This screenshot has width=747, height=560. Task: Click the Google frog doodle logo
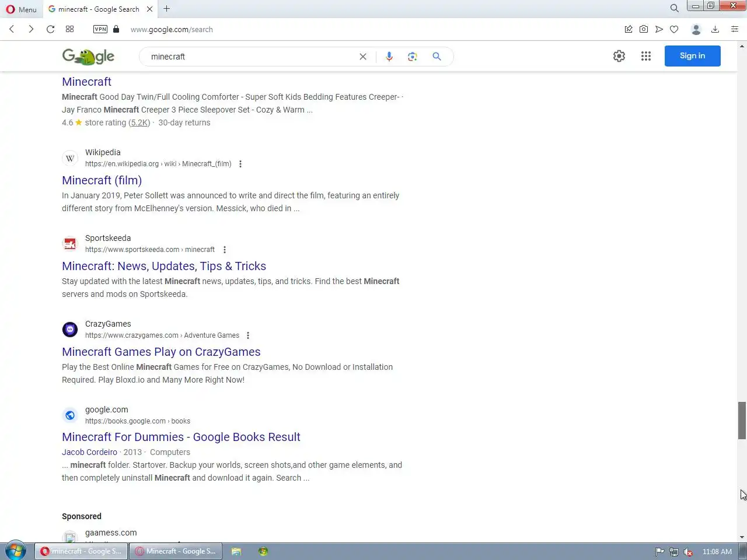click(88, 56)
